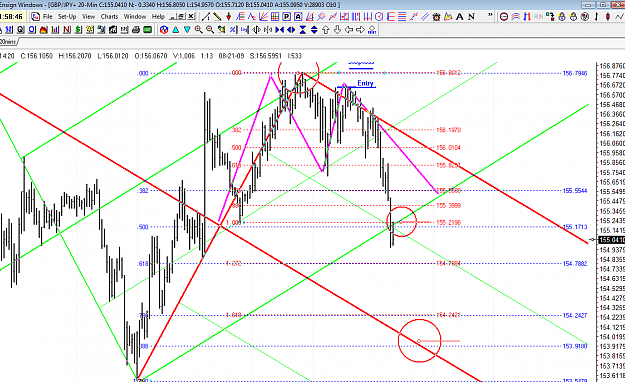Click the blue bowtie compress icon
The height and width of the screenshot is (382, 625).
click(279, 30)
